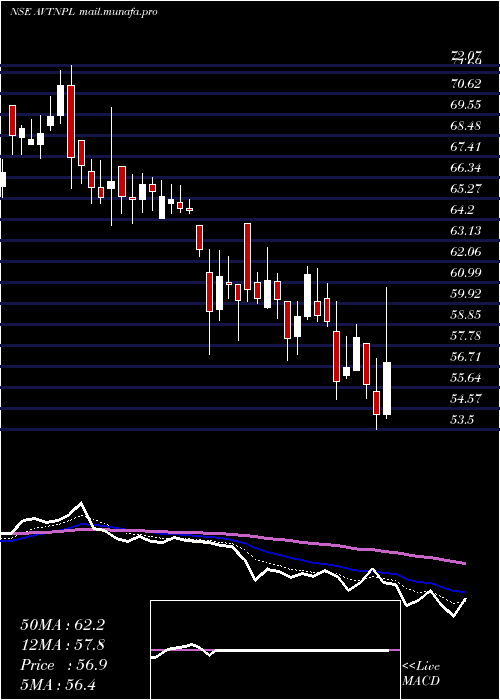Image resolution: width=500 pixels, height=700 pixels.
Task: Click the 60.99 price axis label
Action: click(x=466, y=272)
